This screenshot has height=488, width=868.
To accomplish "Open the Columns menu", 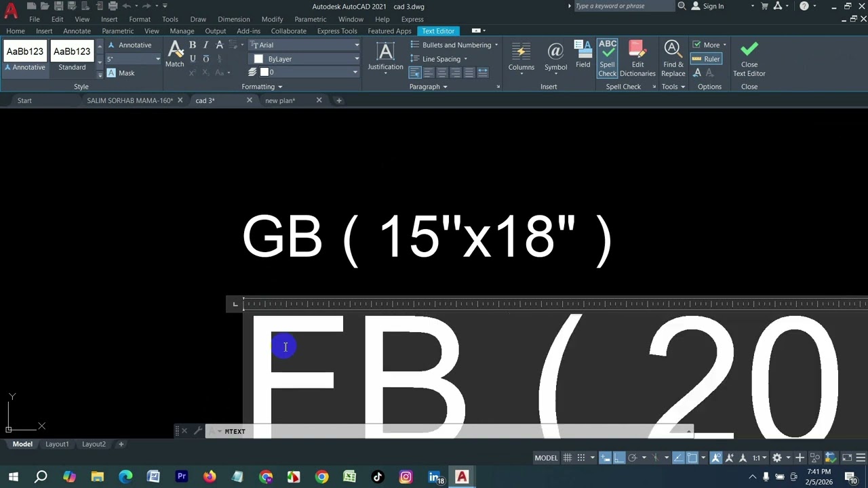I will (521, 56).
